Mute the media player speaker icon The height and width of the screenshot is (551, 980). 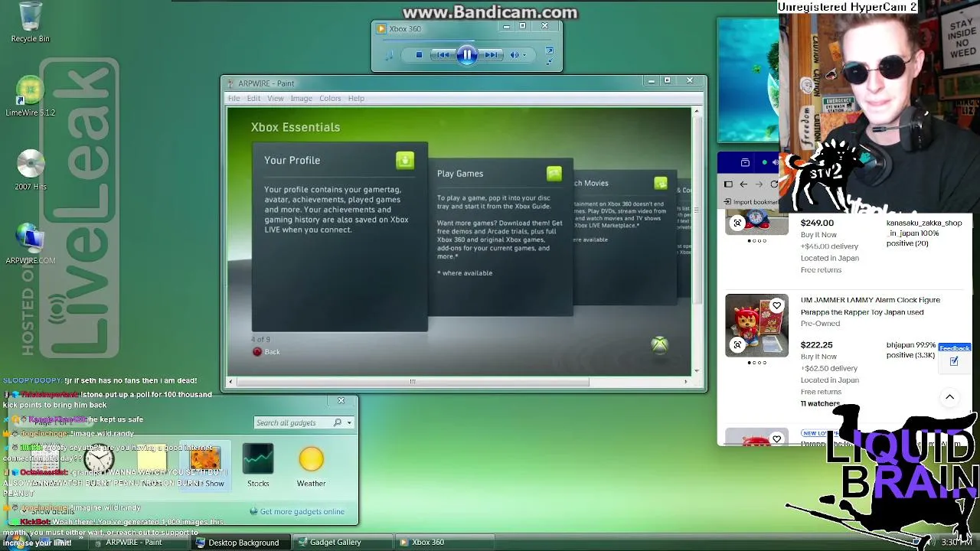click(514, 55)
